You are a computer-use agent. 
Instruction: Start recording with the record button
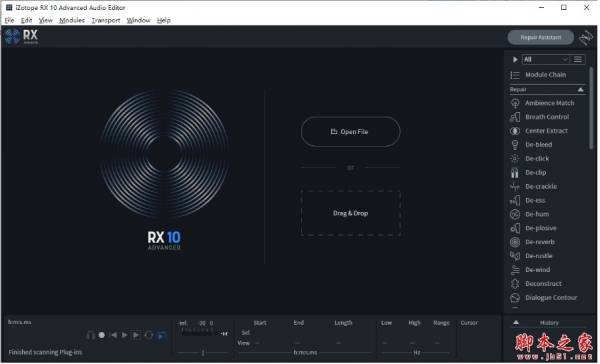(x=102, y=336)
